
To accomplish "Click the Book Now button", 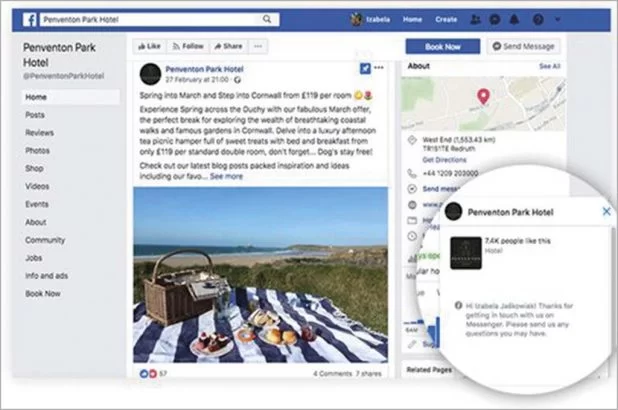I will coord(443,47).
